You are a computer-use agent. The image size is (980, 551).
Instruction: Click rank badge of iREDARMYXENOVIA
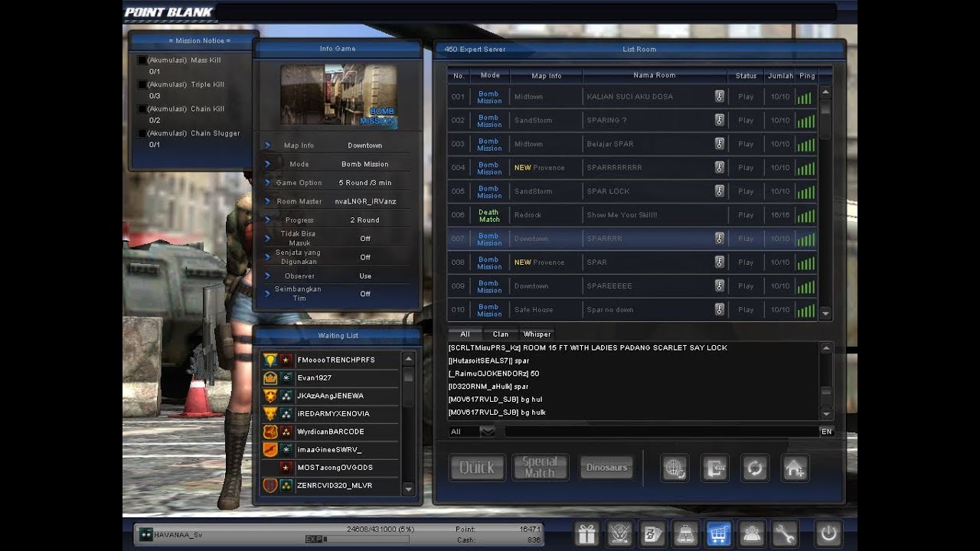[270, 413]
